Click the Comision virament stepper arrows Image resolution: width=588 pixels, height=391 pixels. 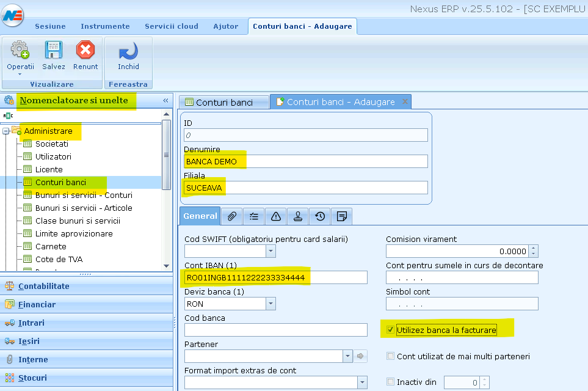point(534,251)
